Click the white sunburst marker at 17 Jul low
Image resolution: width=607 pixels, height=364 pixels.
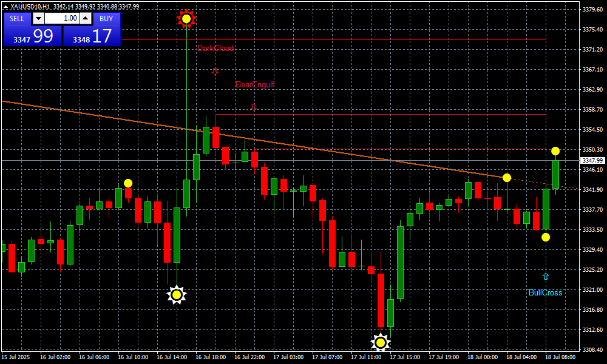point(380,343)
